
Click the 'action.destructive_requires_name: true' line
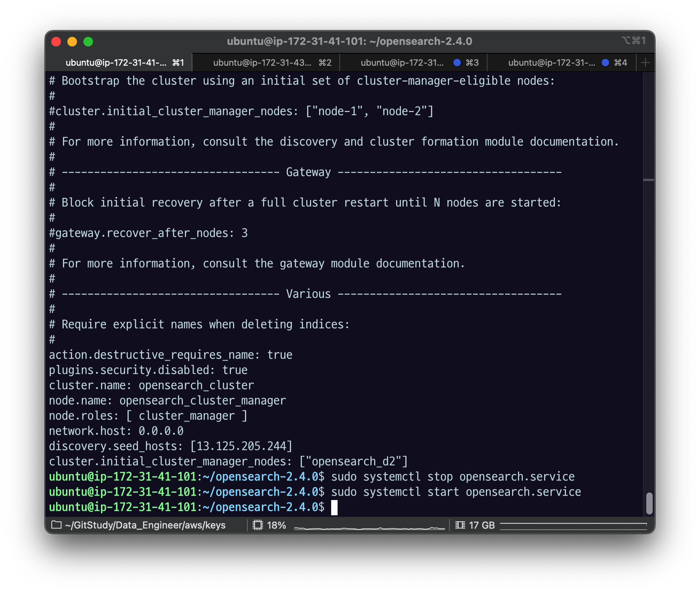171,355
